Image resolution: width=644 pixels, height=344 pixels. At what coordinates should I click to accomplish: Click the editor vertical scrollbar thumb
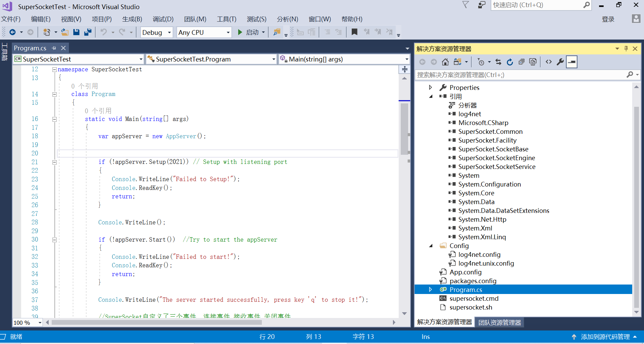pyautogui.click(x=404, y=129)
